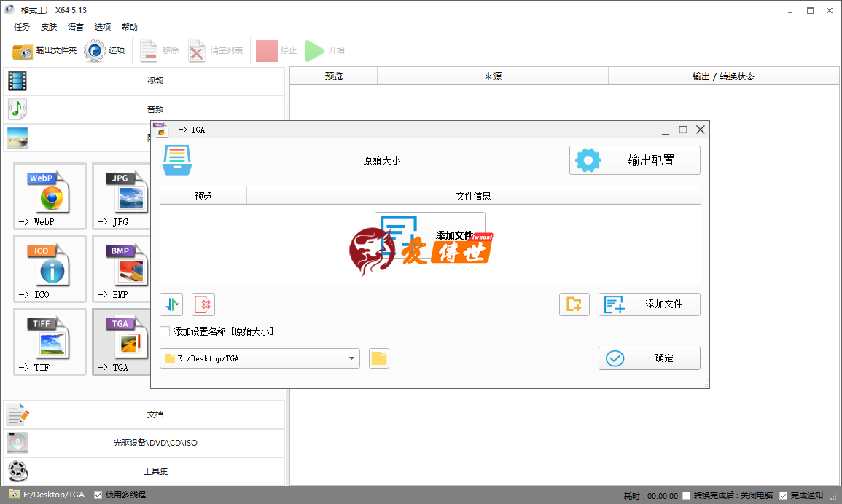
Task: Select the WebP converter icon
Action: [49, 197]
